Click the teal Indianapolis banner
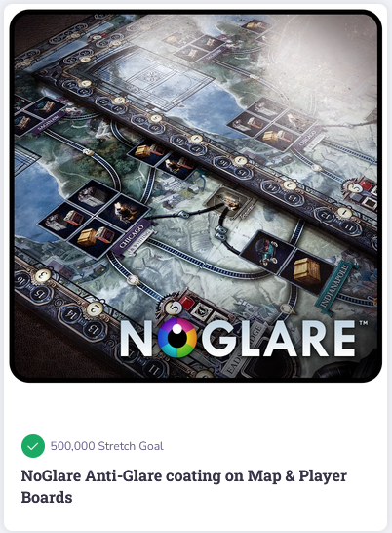This screenshot has height=533, width=392. coord(337,285)
